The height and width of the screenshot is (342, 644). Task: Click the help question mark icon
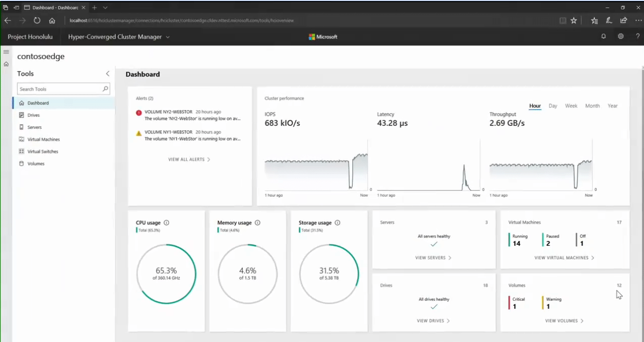[x=637, y=37]
